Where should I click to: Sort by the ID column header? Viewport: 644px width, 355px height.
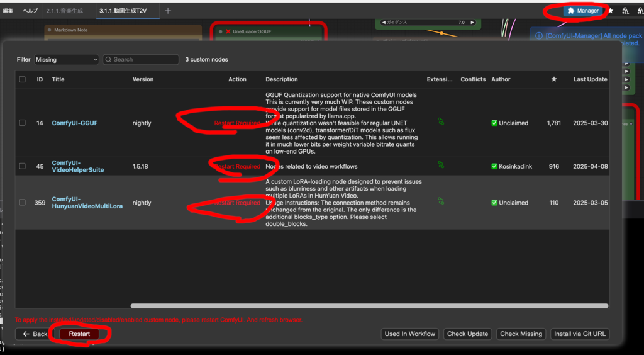click(40, 79)
